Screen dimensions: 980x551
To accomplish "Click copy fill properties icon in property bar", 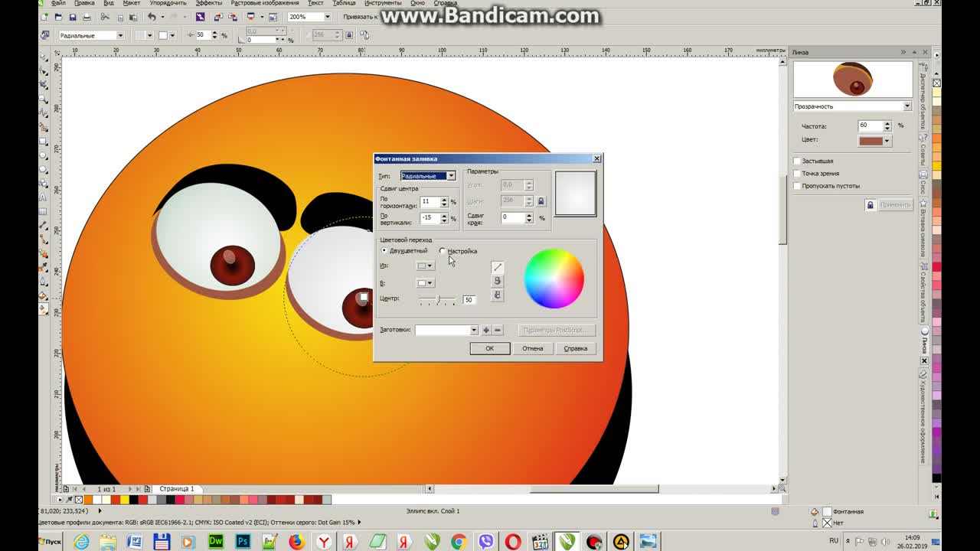I will (364, 34).
